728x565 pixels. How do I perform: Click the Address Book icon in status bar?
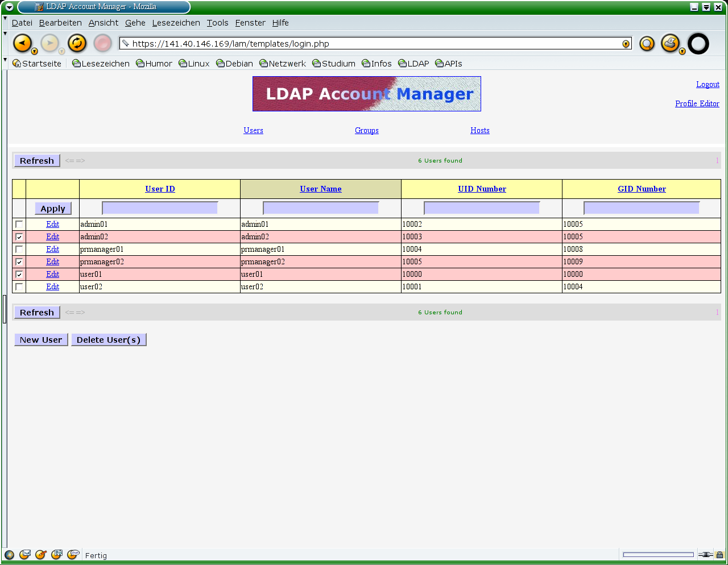(57, 555)
